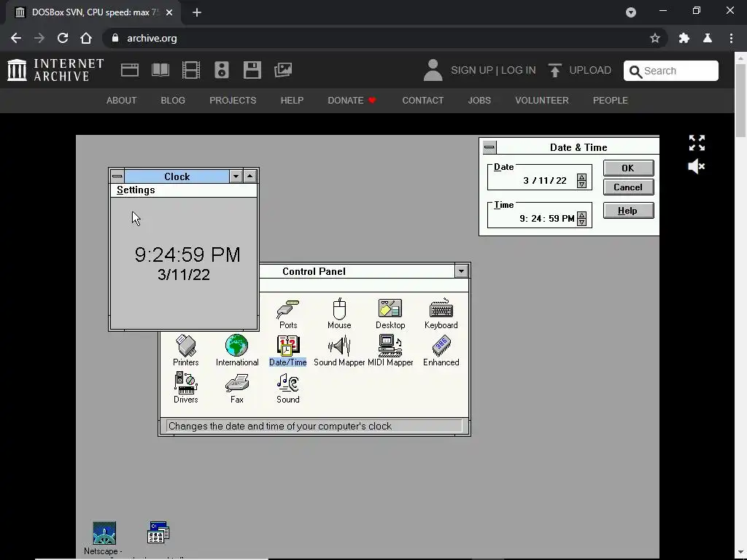Open the Chrome three-dot menu

coord(731,38)
